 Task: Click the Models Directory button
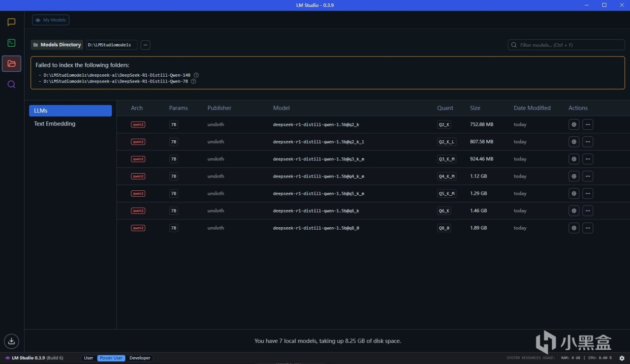(57, 45)
